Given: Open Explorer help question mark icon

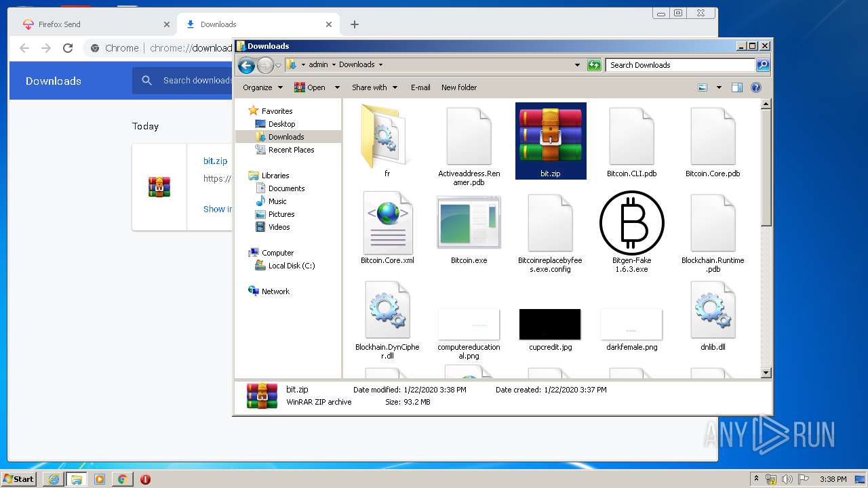Looking at the screenshot, I should [756, 87].
